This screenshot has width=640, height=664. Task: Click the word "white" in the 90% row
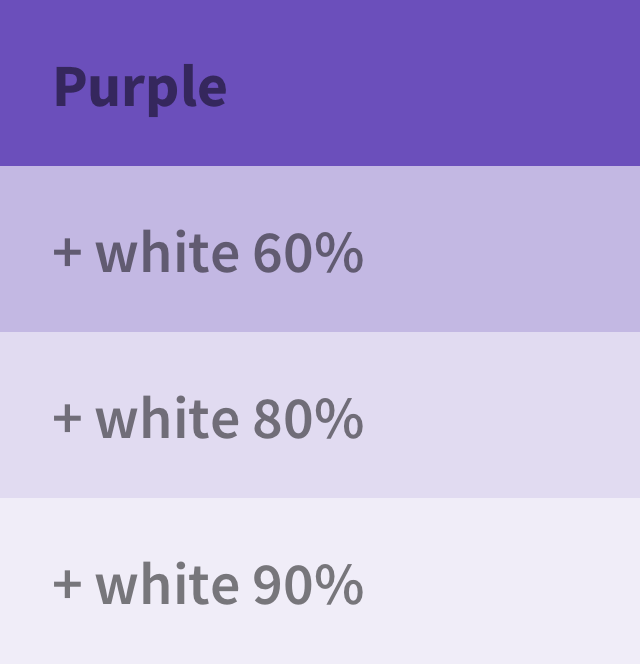[167, 584]
